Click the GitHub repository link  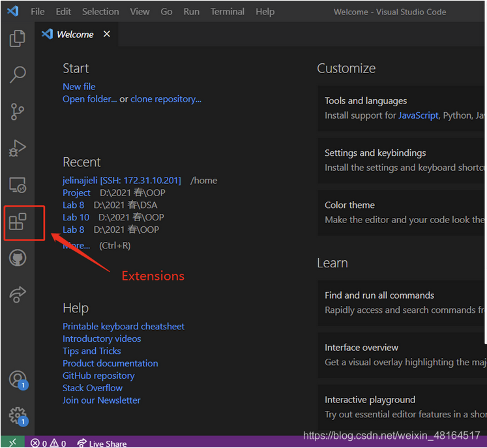click(x=98, y=376)
